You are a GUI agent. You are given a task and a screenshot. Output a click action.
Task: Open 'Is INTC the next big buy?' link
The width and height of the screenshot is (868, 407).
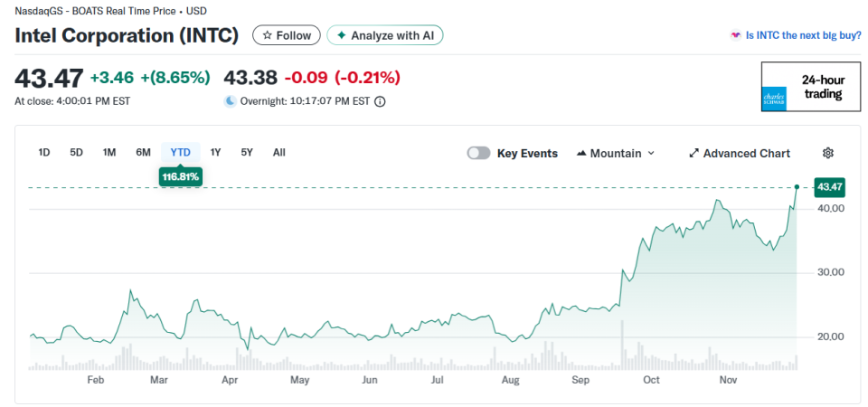tap(796, 35)
